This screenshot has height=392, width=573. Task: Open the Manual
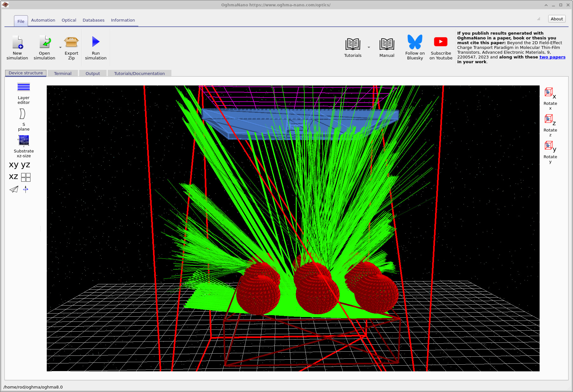click(387, 47)
